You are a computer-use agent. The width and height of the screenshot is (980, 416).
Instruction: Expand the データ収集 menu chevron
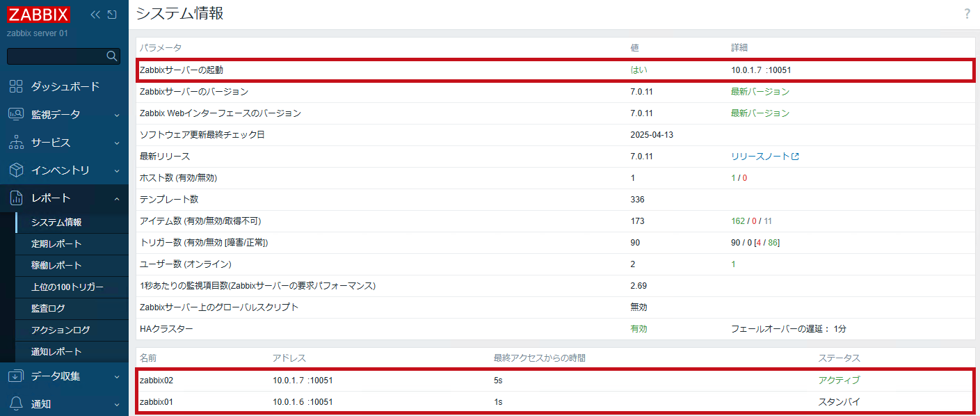117,376
